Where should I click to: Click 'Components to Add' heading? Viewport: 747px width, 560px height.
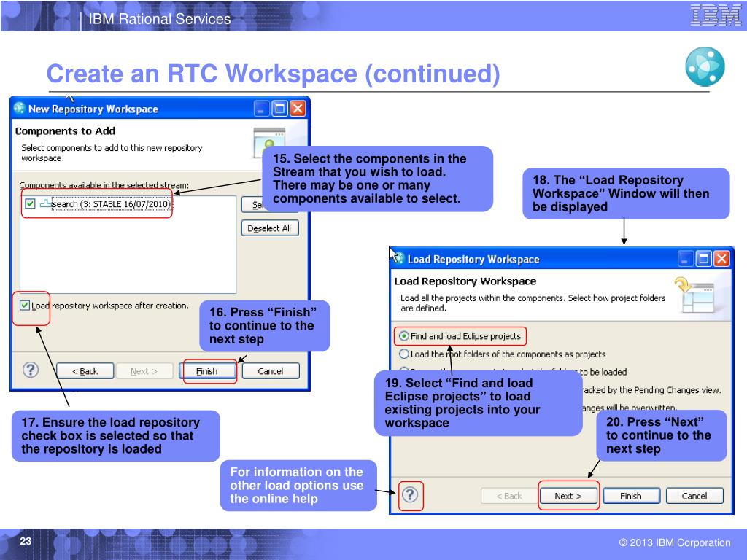[x=65, y=131]
